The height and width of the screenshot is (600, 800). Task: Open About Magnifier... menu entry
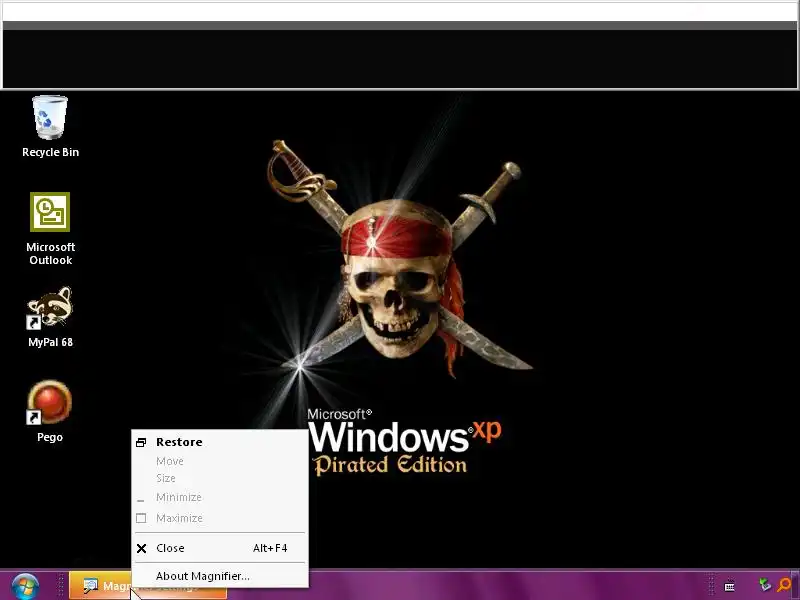point(220,576)
